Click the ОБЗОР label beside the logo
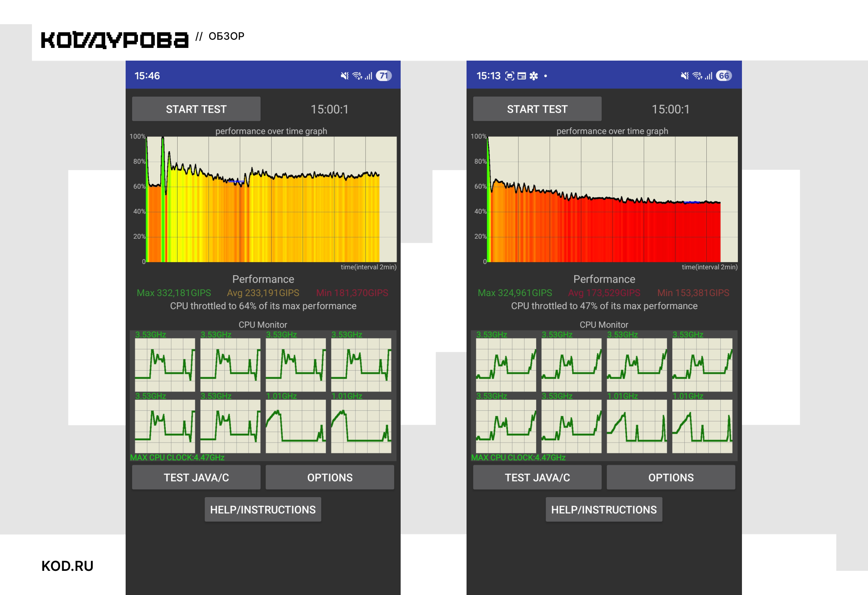Viewport: 868px width, 595px height. pyautogui.click(x=226, y=36)
